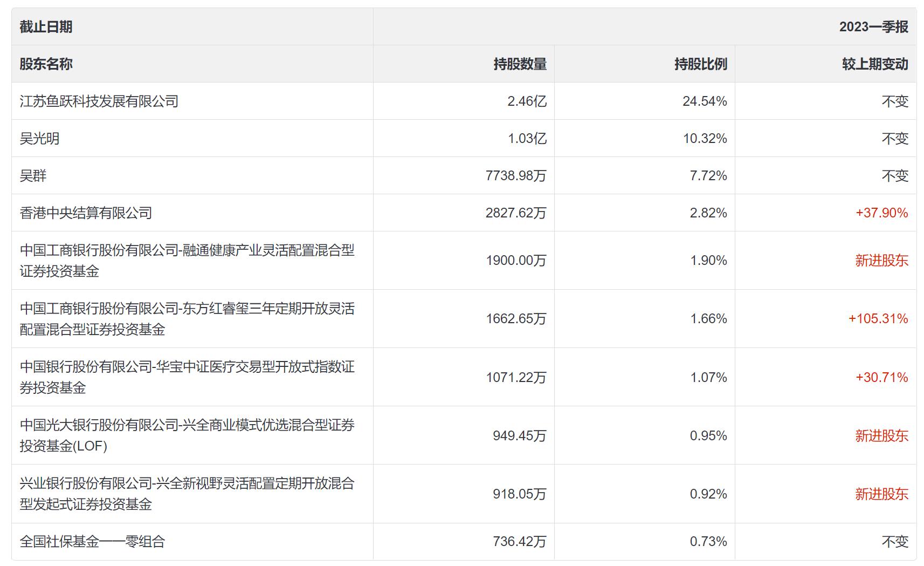924x566 pixels.
Task: Click the 融通健康产业灵活配置 fund name
Action: click(187, 261)
